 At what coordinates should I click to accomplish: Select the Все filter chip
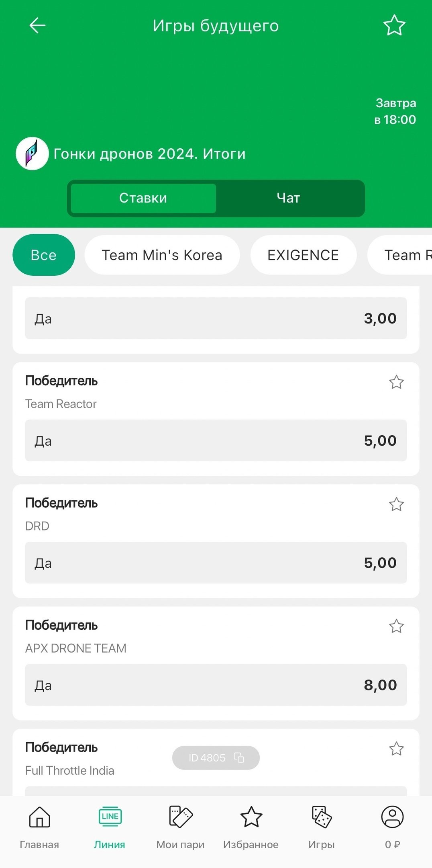pos(44,255)
